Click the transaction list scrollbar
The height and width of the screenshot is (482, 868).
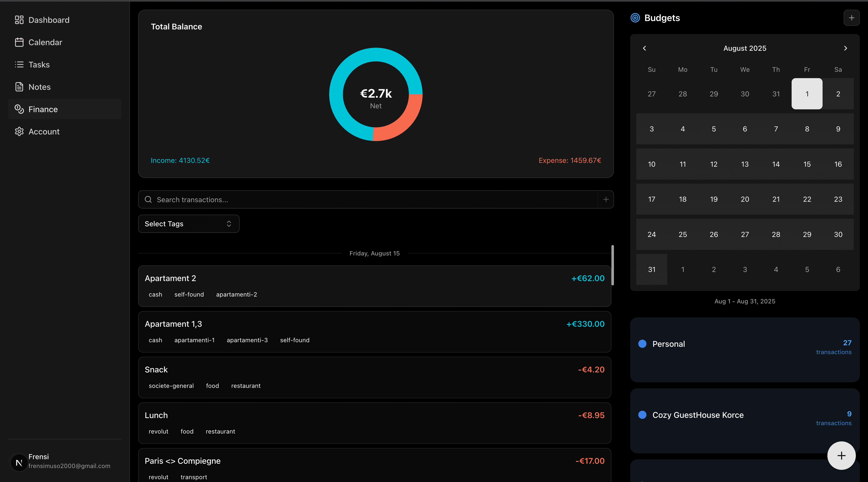[x=613, y=266]
